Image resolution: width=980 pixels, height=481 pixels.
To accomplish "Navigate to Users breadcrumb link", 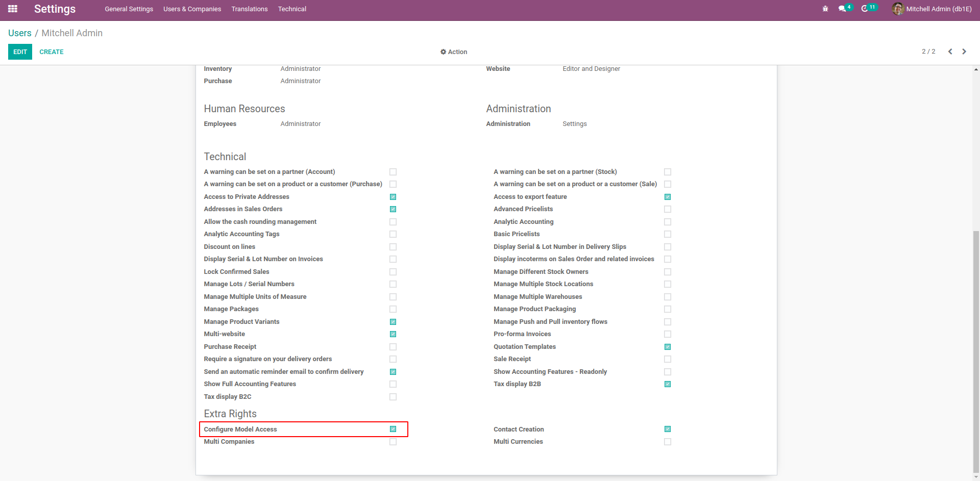I will click(20, 33).
